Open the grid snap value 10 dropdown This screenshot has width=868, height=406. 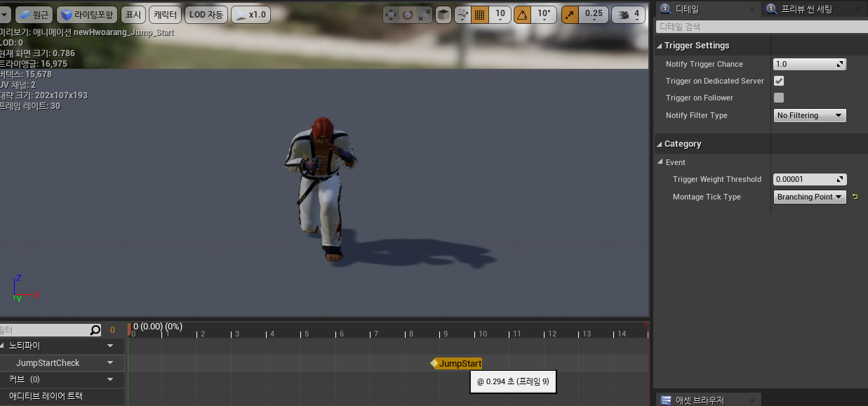500,14
